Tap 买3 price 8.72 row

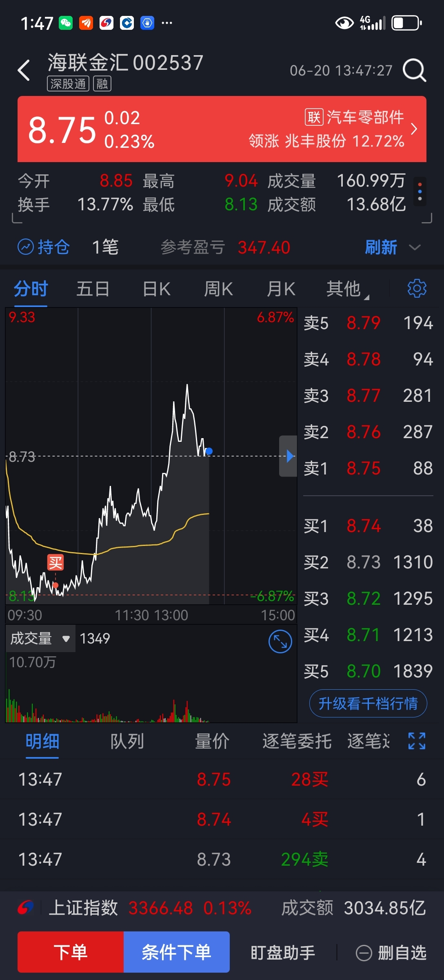[x=368, y=599]
